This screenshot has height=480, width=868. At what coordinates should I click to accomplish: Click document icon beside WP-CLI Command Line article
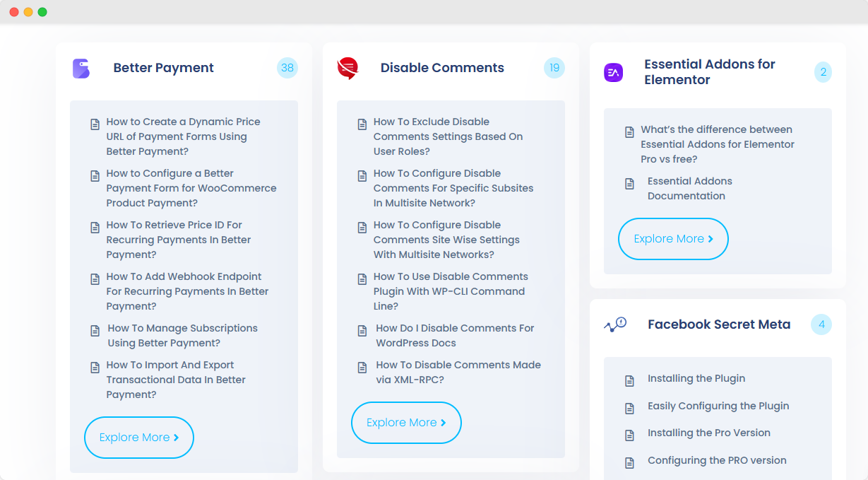(362, 279)
